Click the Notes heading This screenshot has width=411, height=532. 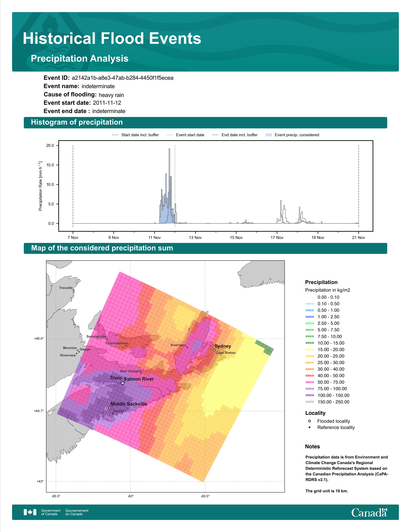pyautogui.click(x=312, y=447)
